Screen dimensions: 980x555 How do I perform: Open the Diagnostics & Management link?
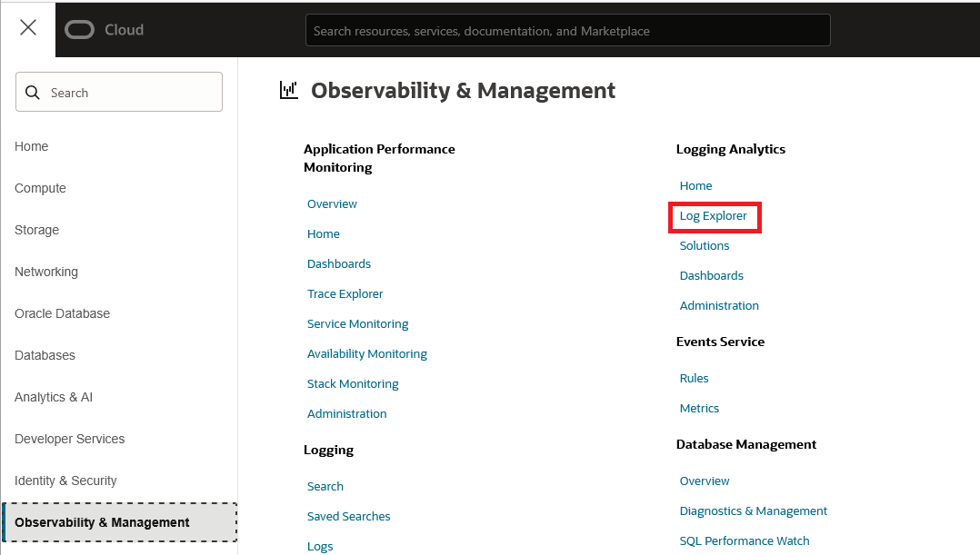point(753,511)
